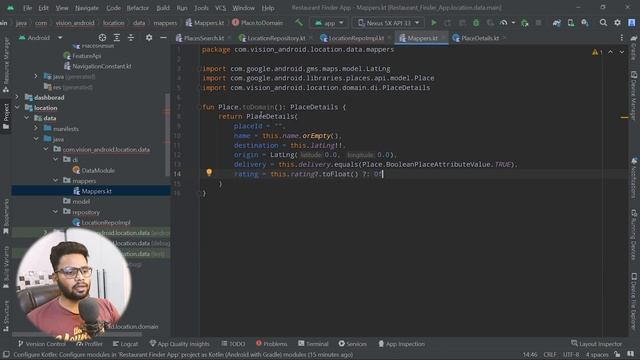Open Project panel options gear

click(149, 38)
